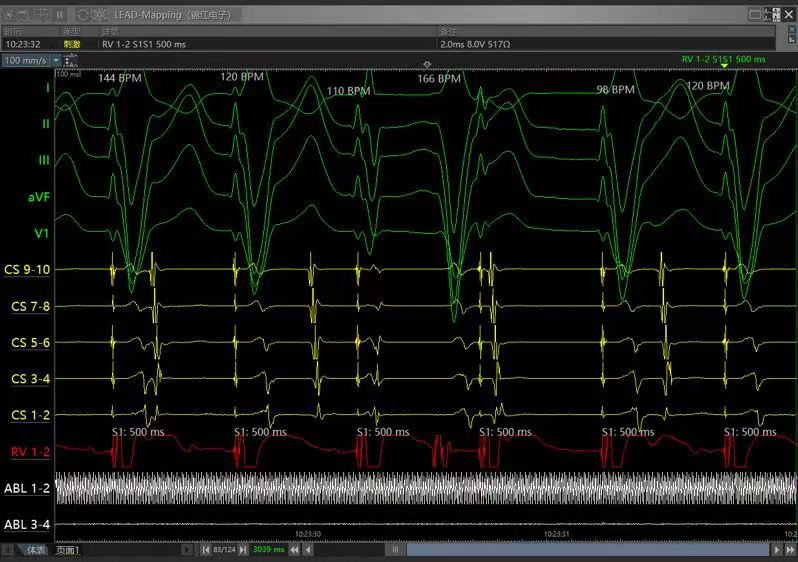Image resolution: width=798 pixels, height=562 pixels.
Task: Click the mapping icon left of LEAD-Mapping title
Action: pyautogui.click(x=103, y=15)
